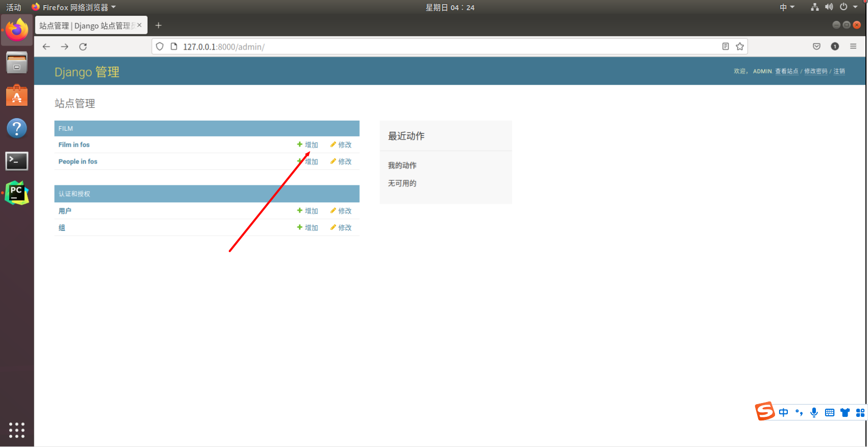Click the 修改密码 link
868x447 pixels.
point(816,72)
